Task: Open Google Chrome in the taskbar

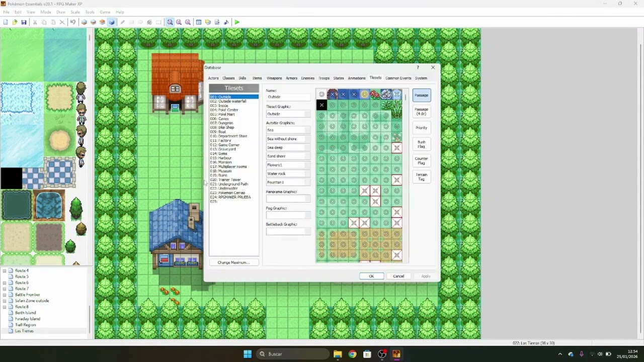Action: coord(352,354)
